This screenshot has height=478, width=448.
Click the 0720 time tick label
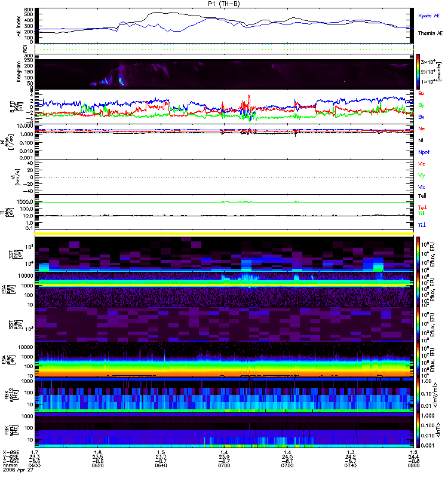pos(287,465)
